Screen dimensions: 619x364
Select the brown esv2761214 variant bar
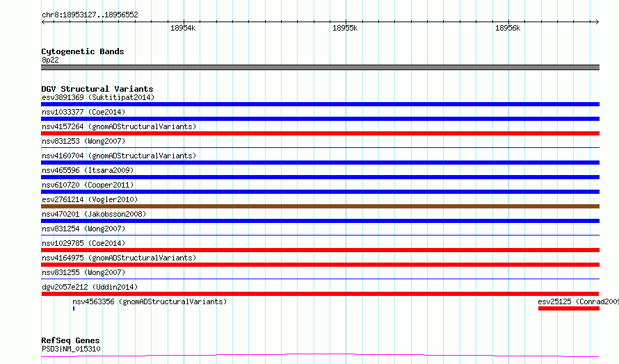pos(320,206)
